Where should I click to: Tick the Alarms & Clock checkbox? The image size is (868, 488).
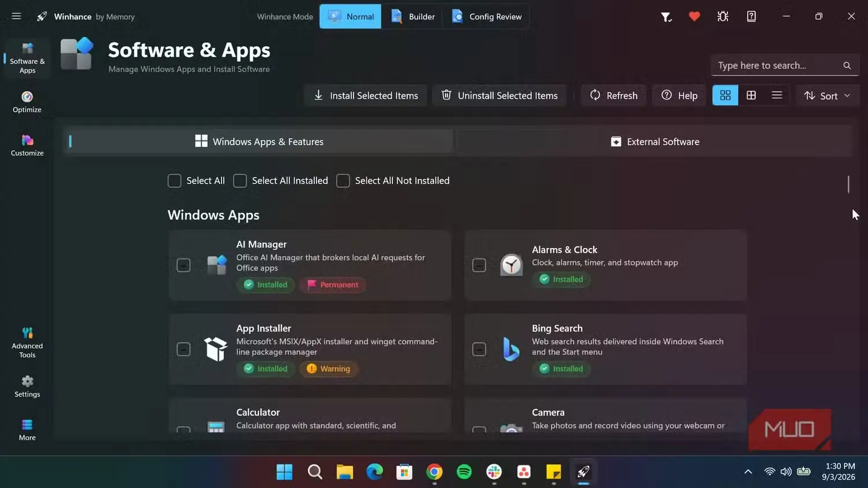[x=479, y=265]
